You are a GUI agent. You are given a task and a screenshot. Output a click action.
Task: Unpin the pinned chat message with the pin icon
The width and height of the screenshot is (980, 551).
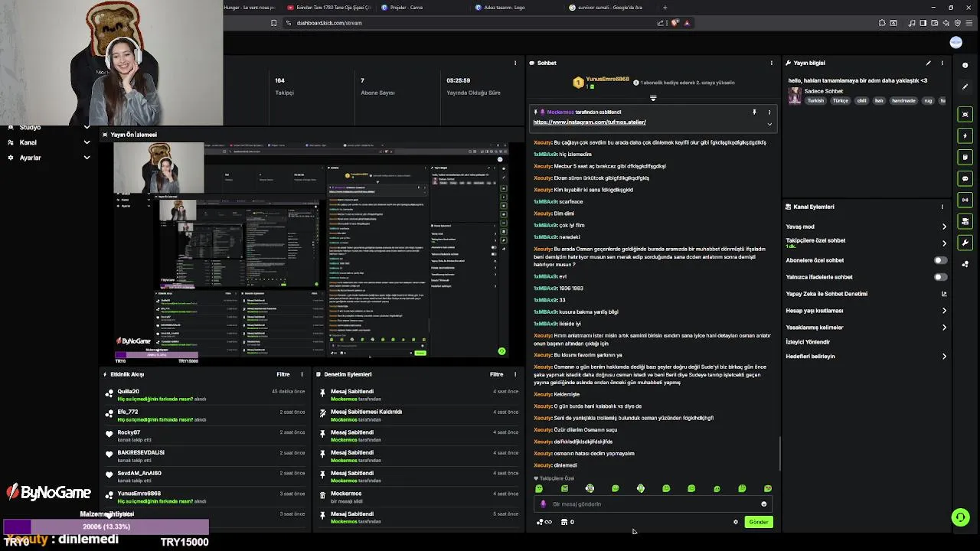754,112
